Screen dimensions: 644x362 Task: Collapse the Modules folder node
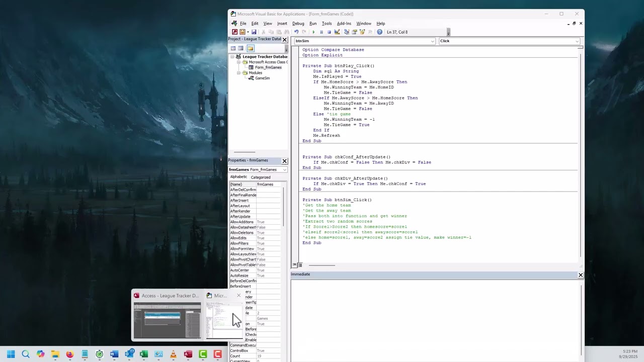[239, 73]
